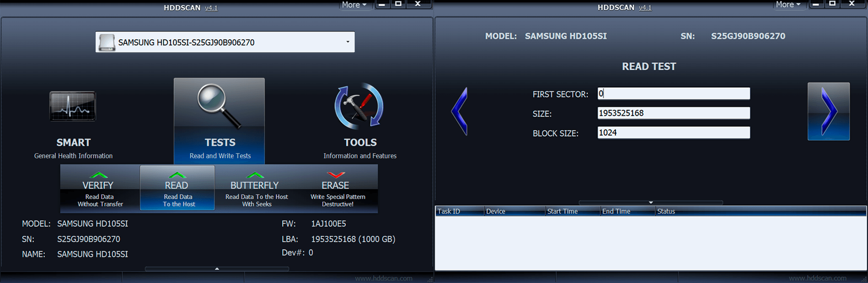Screen dimensions: 868x283
Task: Click NAME value SAMSUNG HD105SI
Action: pos(92,254)
